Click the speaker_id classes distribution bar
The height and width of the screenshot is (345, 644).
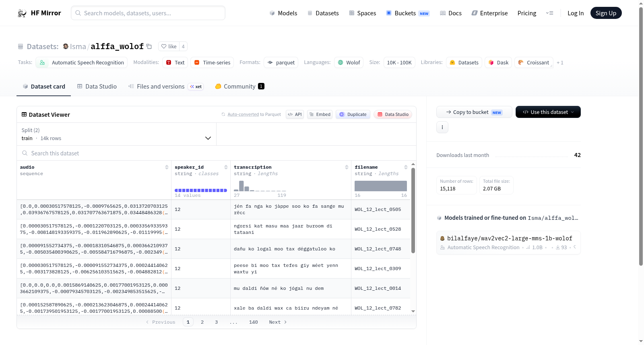coord(201,190)
